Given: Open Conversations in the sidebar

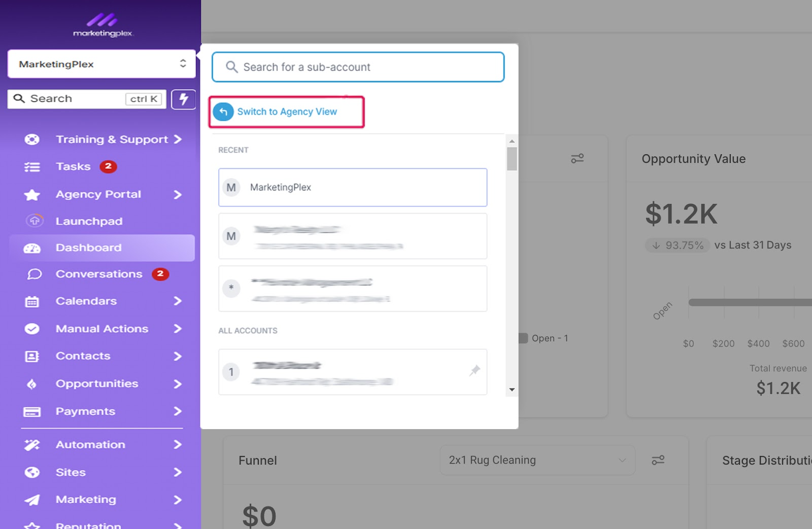Looking at the screenshot, I should point(99,274).
